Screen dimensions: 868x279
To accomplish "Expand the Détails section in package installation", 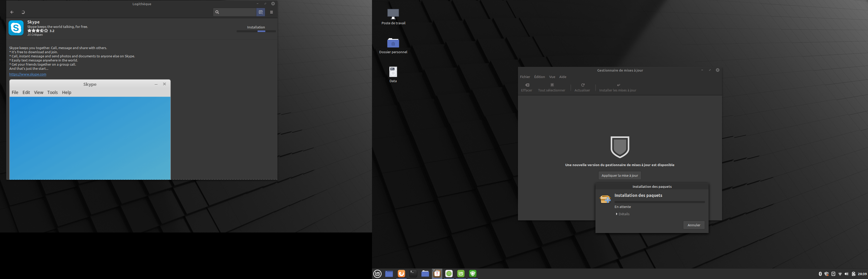I will 623,214.
